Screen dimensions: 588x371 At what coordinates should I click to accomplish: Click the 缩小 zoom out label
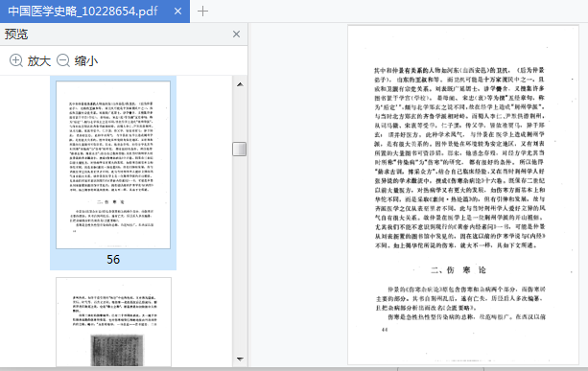86,60
